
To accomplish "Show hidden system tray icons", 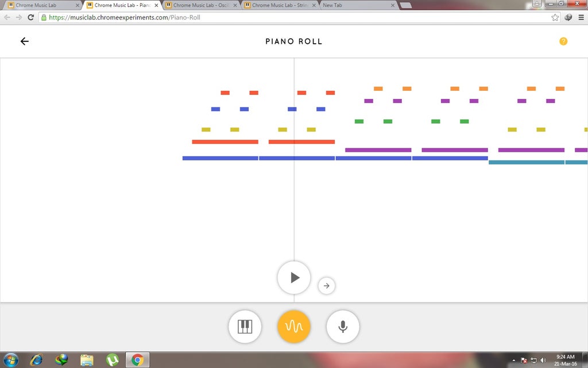I will [513, 360].
